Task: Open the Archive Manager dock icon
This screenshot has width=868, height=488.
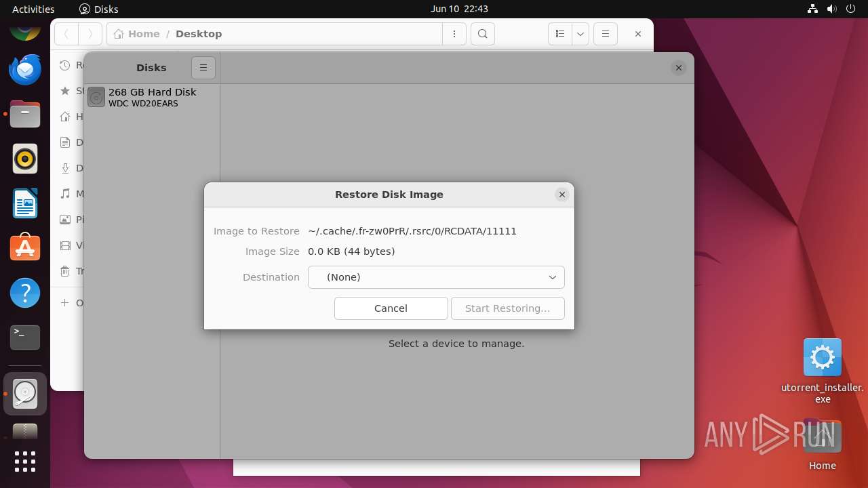Action: point(25,432)
